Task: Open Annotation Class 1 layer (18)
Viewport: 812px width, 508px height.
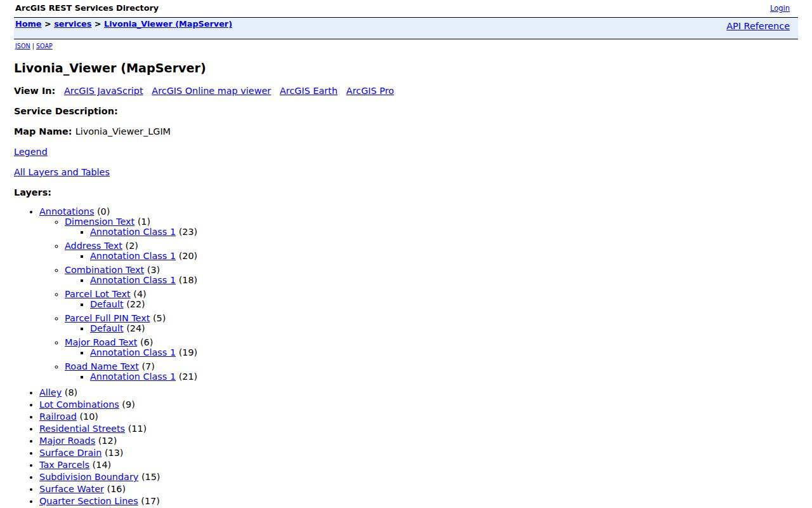Action: [x=133, y=280]
